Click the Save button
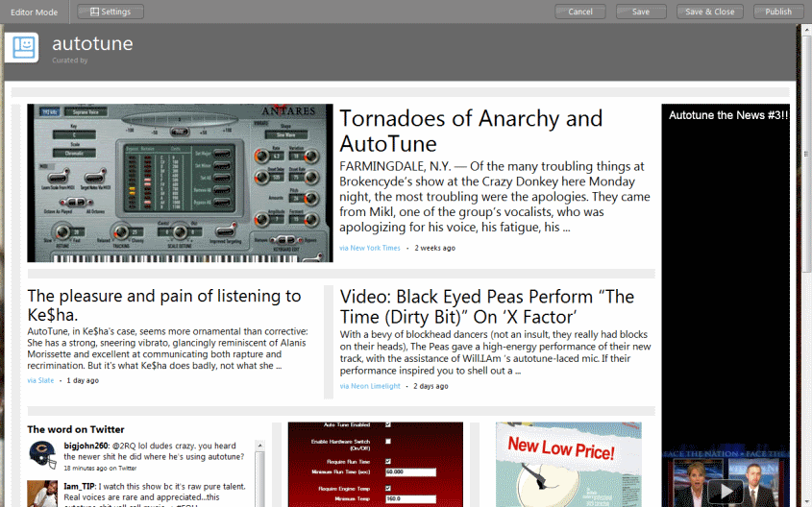 pyautogui.click(x=641, y=12)
